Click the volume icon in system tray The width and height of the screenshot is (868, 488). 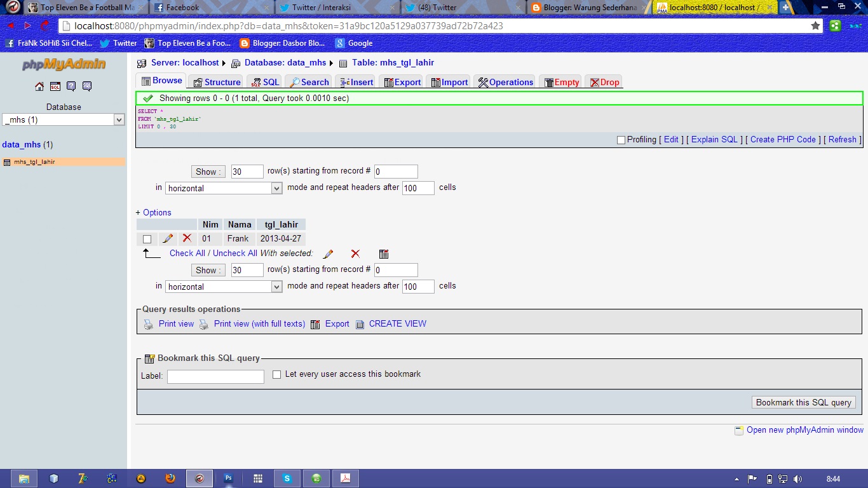797,478
